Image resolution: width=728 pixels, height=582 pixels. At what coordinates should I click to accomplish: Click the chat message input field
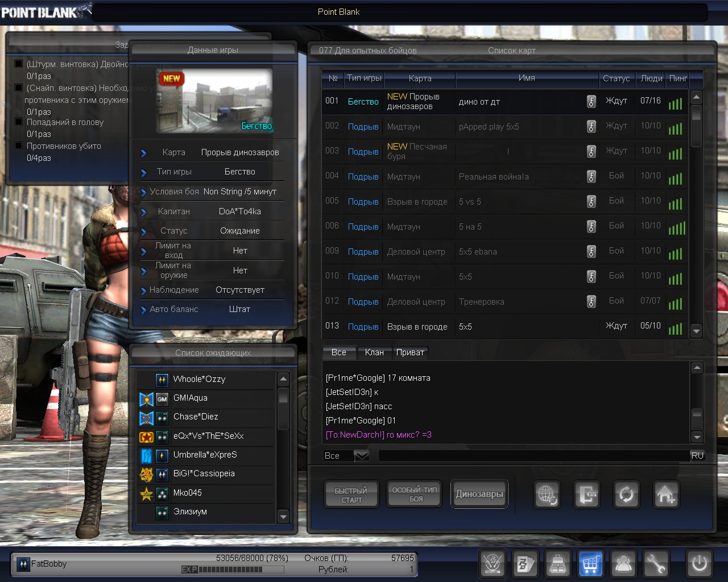533,456
